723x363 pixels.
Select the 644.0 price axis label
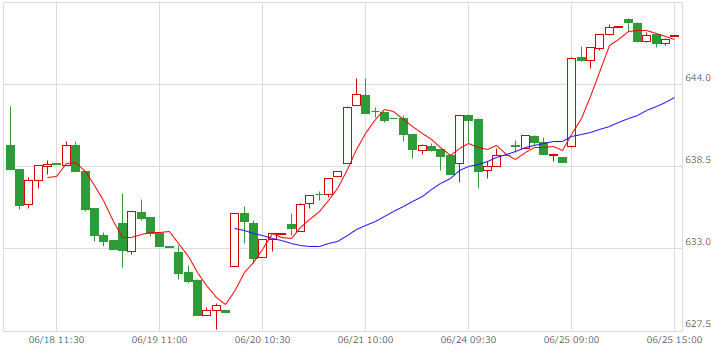(x=698, y=77)
